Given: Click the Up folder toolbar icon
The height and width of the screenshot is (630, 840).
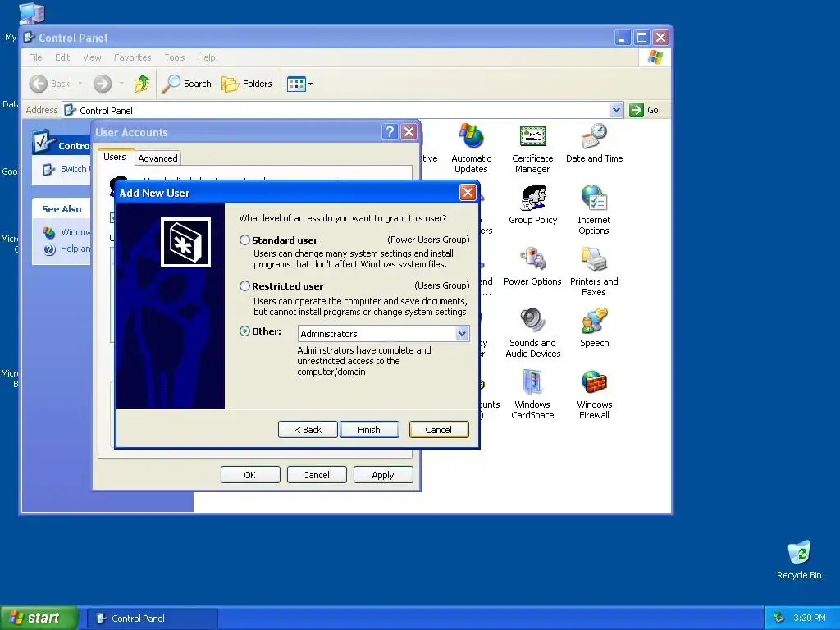Looking at the screenshot, I should click(142, 84).
